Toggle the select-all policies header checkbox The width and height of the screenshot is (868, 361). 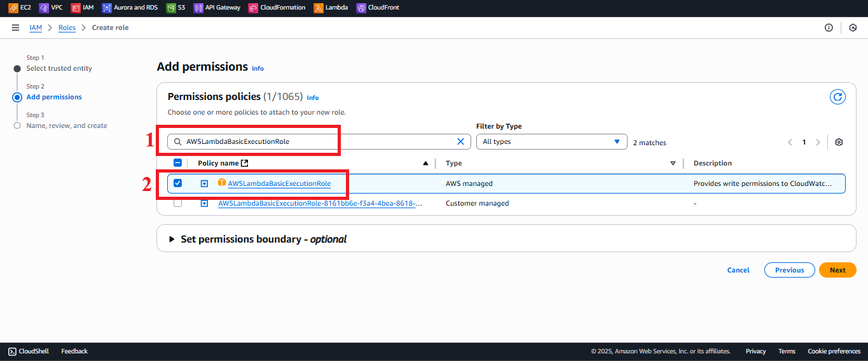[x=177, y=163]
